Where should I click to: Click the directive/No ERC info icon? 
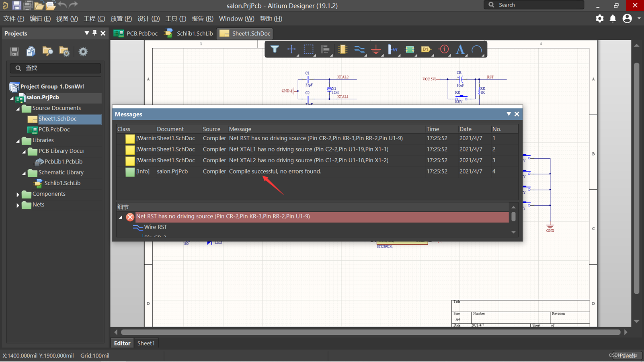coord(444,49)
